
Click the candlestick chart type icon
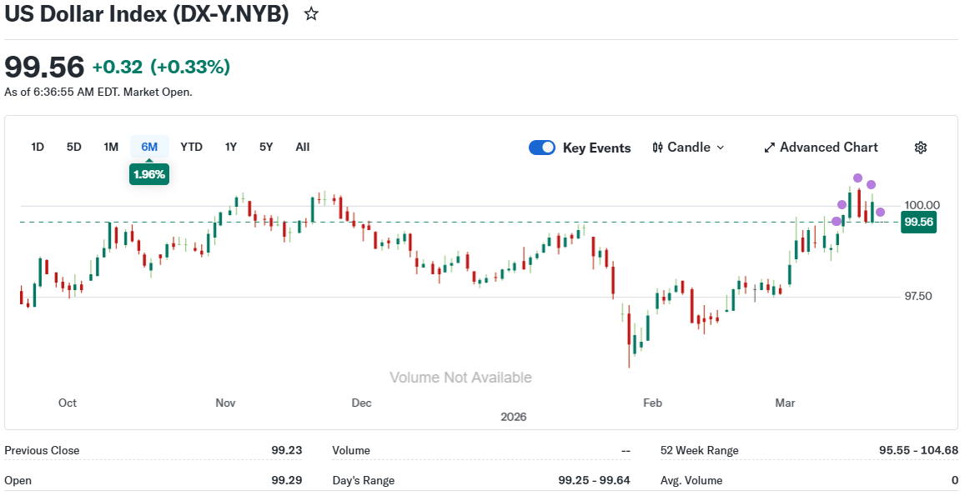tap(657, 148)
